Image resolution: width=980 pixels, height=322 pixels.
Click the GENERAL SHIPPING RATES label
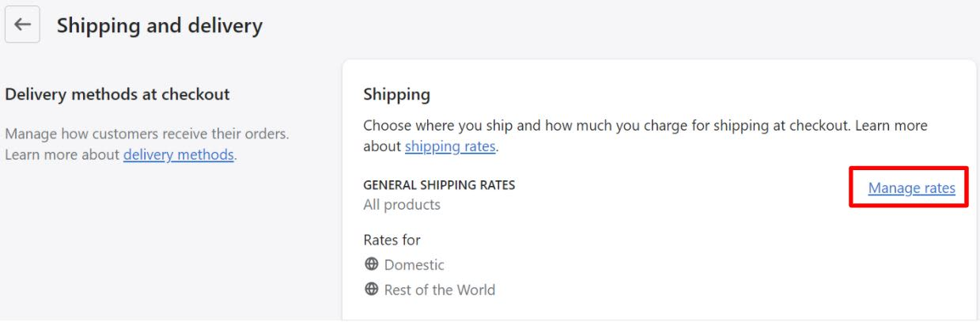pos(439,185)
